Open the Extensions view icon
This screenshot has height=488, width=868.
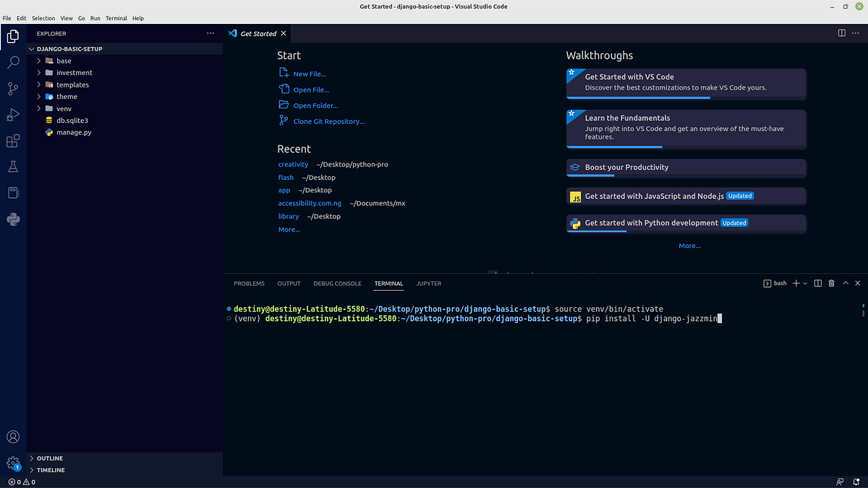point(13,140)
